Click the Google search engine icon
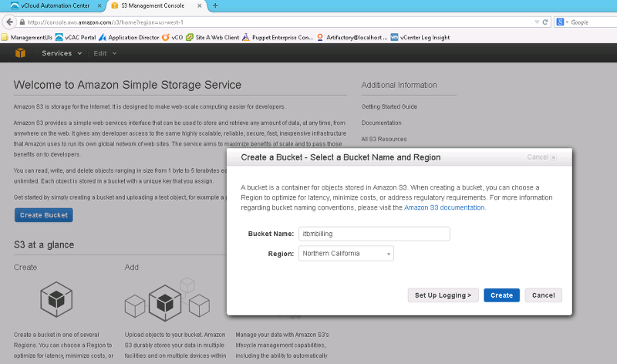Screen dimensions: 617x364 tap(561, 22)
